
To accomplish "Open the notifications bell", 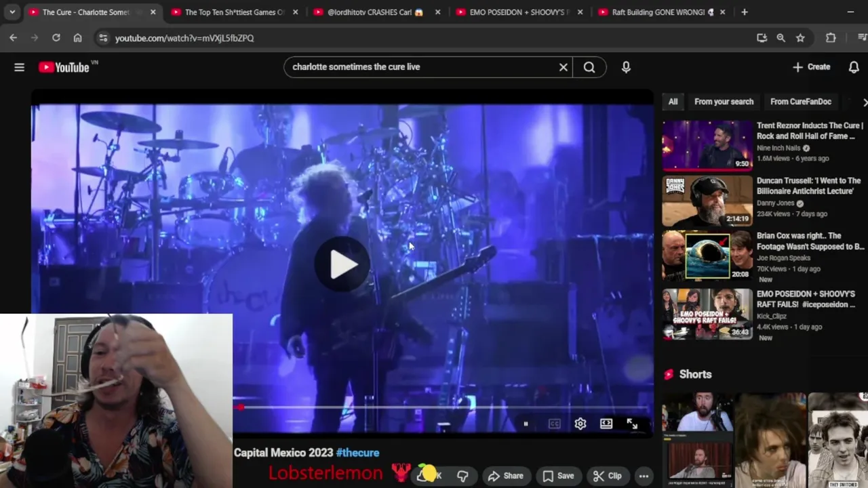I will [x=854, y=67].
